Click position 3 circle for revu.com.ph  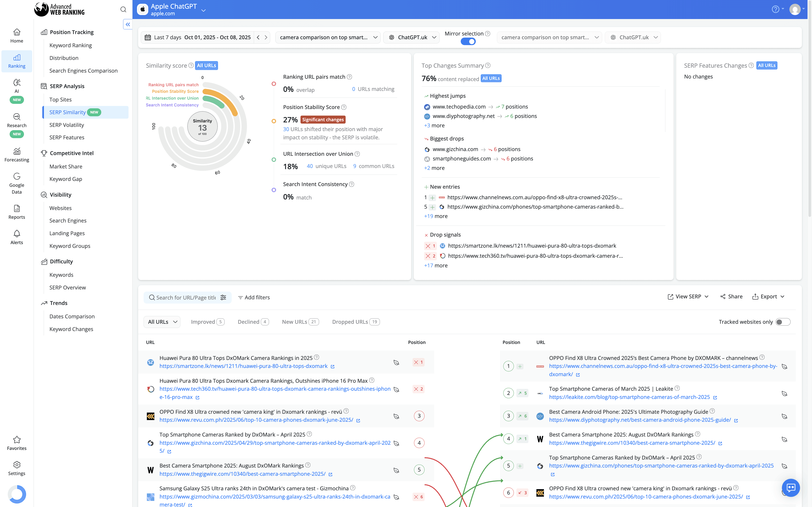(419, 416)
